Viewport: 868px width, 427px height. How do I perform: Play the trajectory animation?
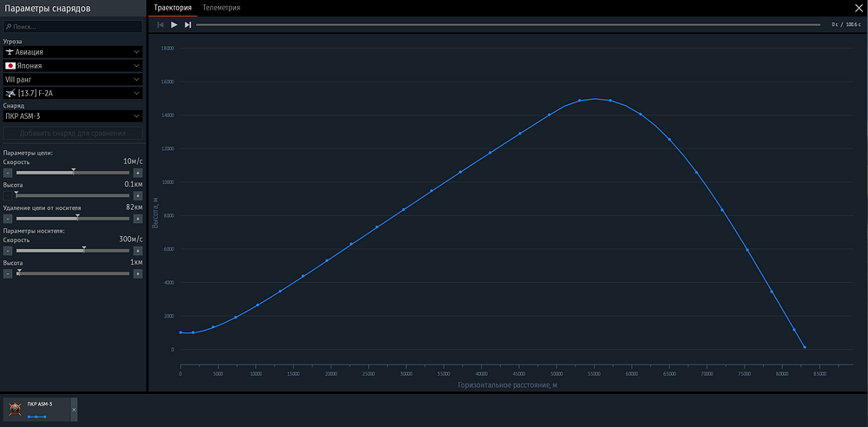pyautogui.click(x=174, y=24)
